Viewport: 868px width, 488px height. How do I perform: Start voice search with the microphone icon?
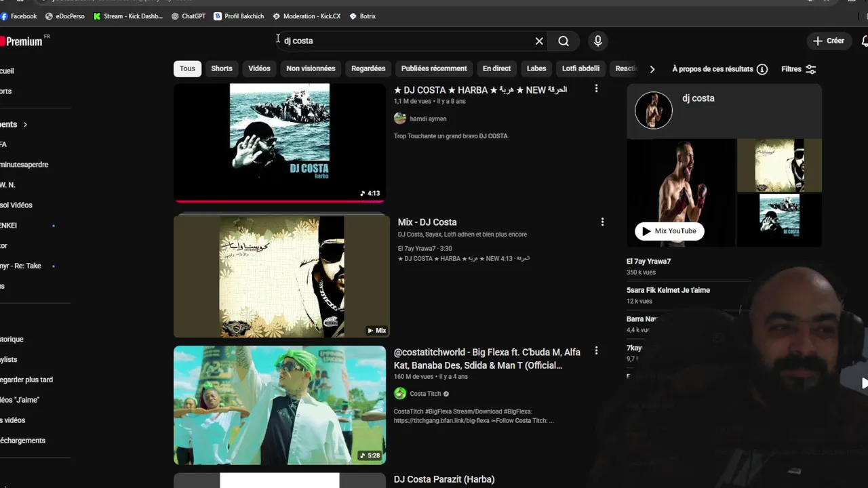tap(597, 41)
